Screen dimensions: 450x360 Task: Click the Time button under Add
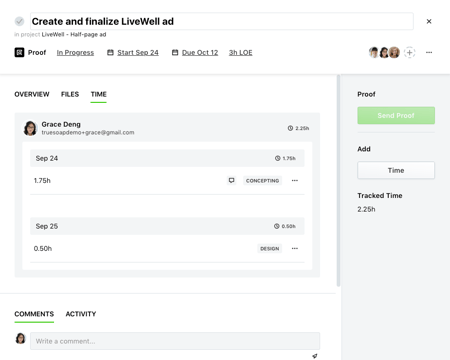point(396,170)
